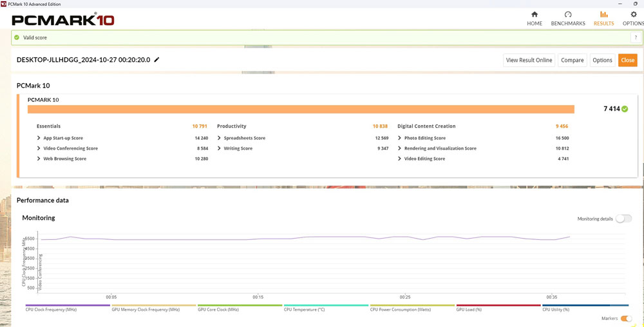Toggle the Monitoring details switch
The height and width of the screenshot is (327, 644).
(x=623, y=219)
